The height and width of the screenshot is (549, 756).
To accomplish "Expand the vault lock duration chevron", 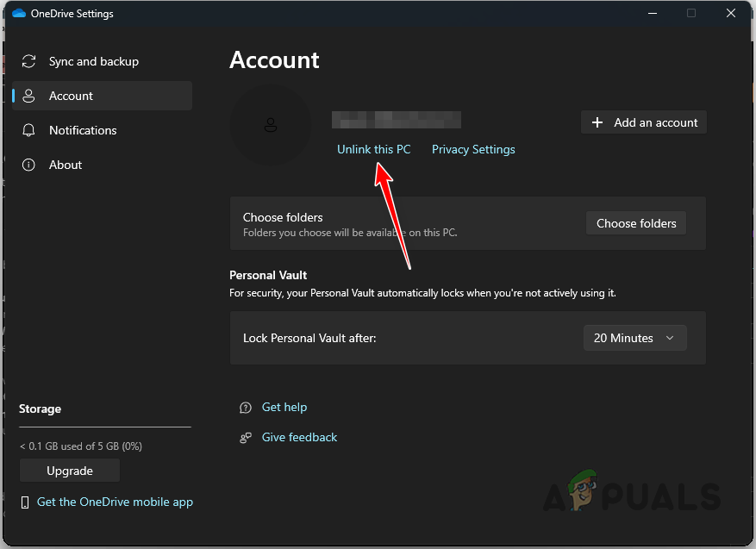I will click(671, 338).
